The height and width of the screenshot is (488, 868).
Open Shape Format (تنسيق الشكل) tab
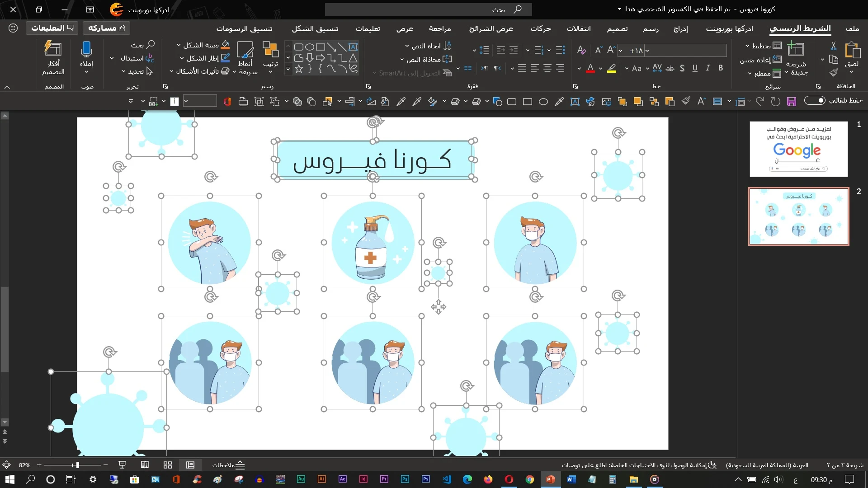point(315,28)
